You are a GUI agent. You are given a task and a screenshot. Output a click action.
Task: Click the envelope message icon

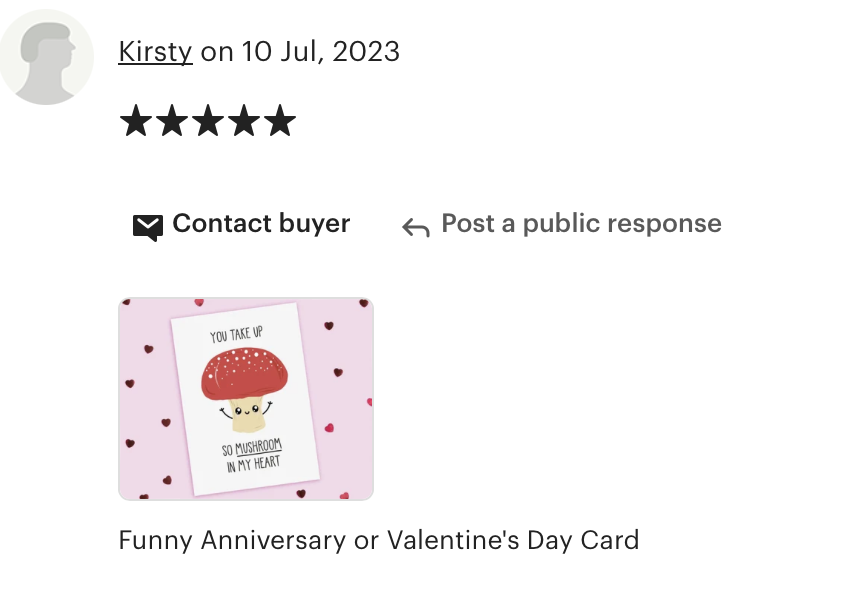point(148,227)
